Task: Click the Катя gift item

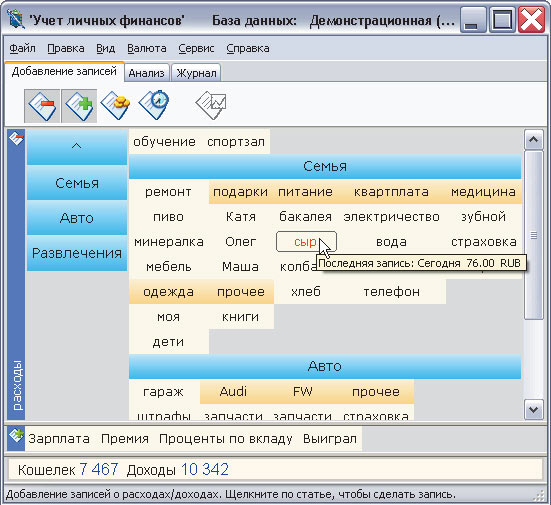Action: [x=240, y=217]
